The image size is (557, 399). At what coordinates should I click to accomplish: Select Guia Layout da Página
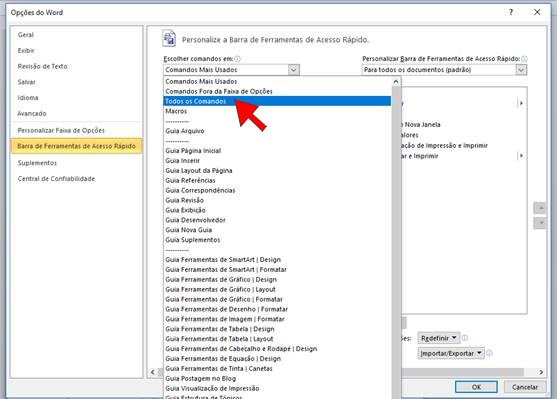(x=277, y=171)
